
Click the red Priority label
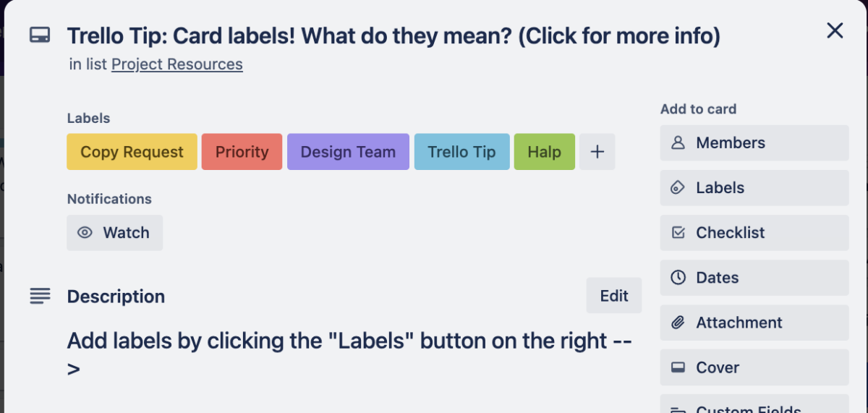(x=242, y=152)
